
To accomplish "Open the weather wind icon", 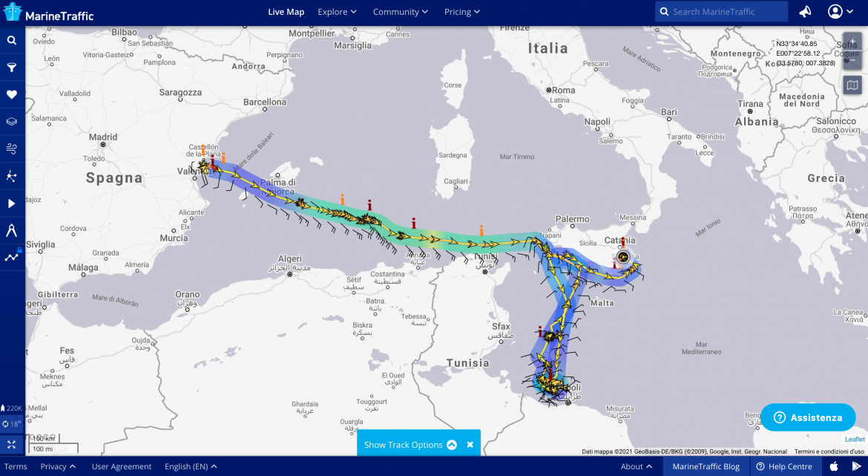I will coord(12,149).
